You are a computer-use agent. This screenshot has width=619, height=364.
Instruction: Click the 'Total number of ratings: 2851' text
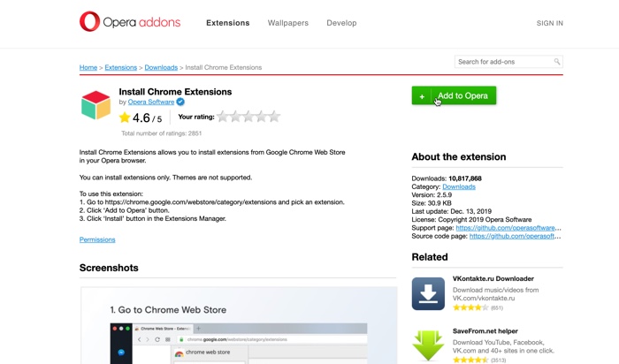[162, 133]
